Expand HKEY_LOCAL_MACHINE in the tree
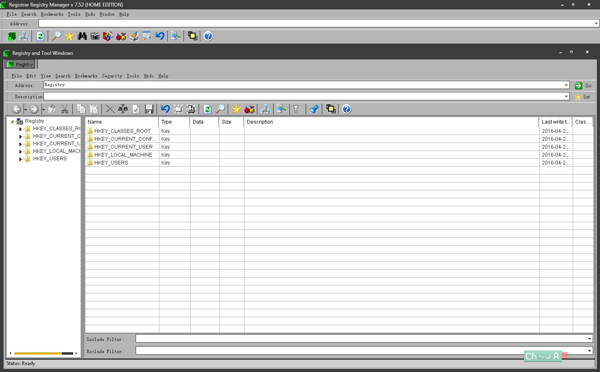600x372 pixels. pos(20,152)
